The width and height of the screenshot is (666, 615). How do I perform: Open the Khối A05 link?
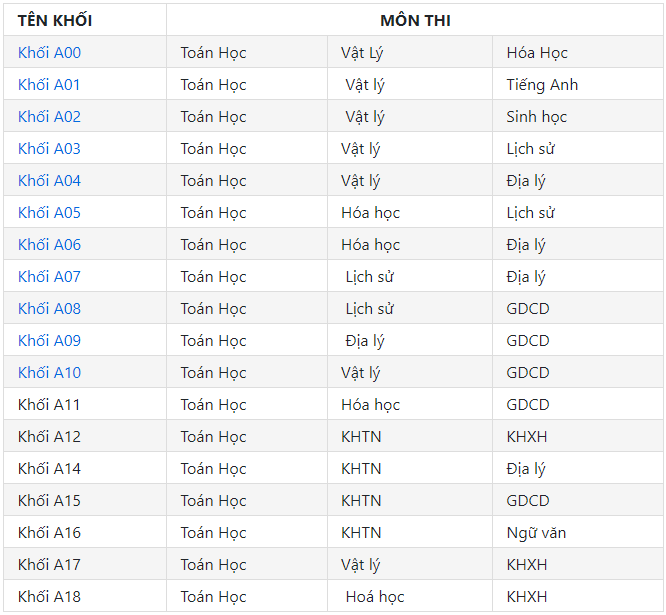[x=49, y=212]
